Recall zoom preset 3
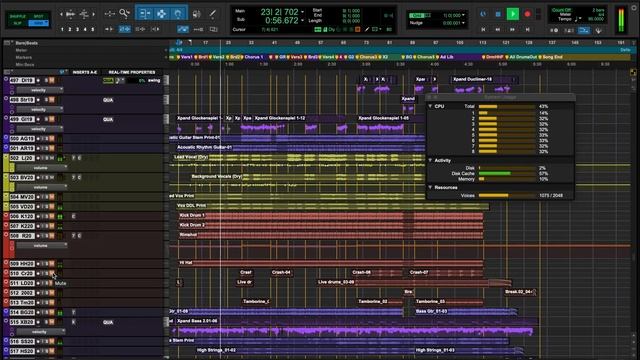Viewport: 640px width, 360px height. (77, 29)
